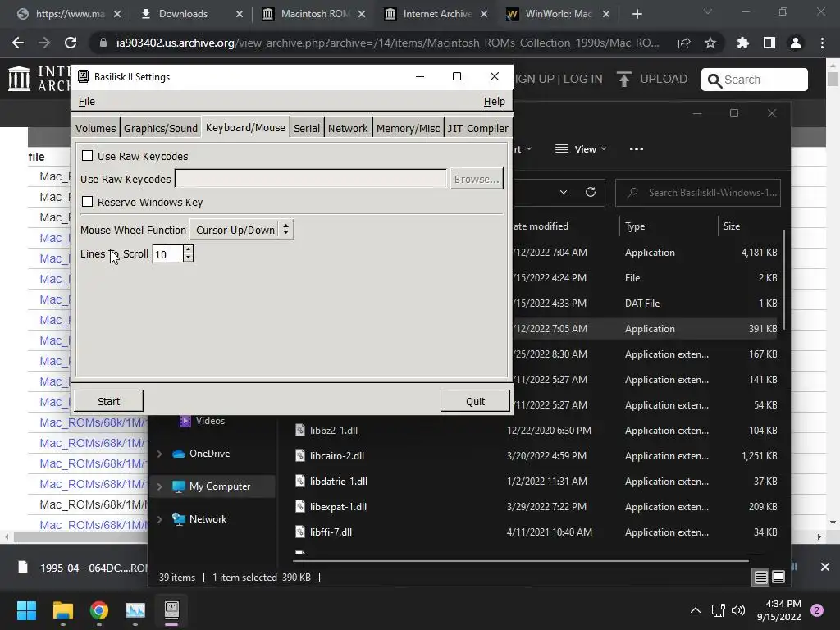Open a new browser tab

(637, 14)
